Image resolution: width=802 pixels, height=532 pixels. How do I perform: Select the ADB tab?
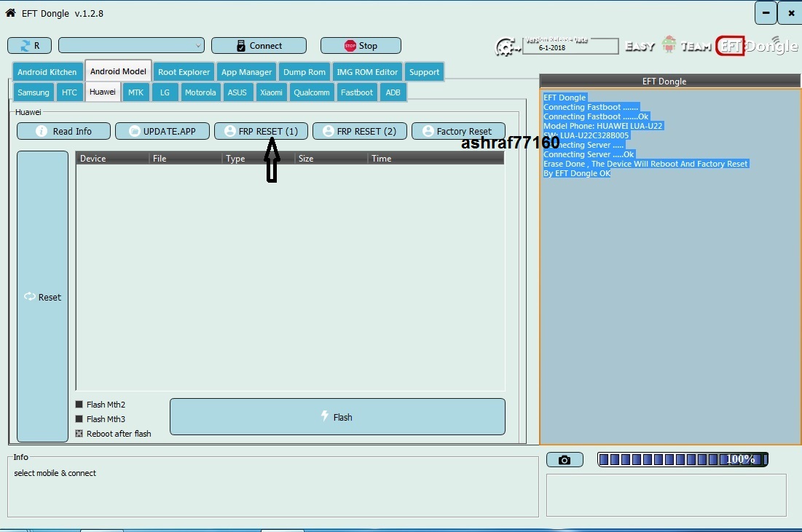(x=393, y=92)
